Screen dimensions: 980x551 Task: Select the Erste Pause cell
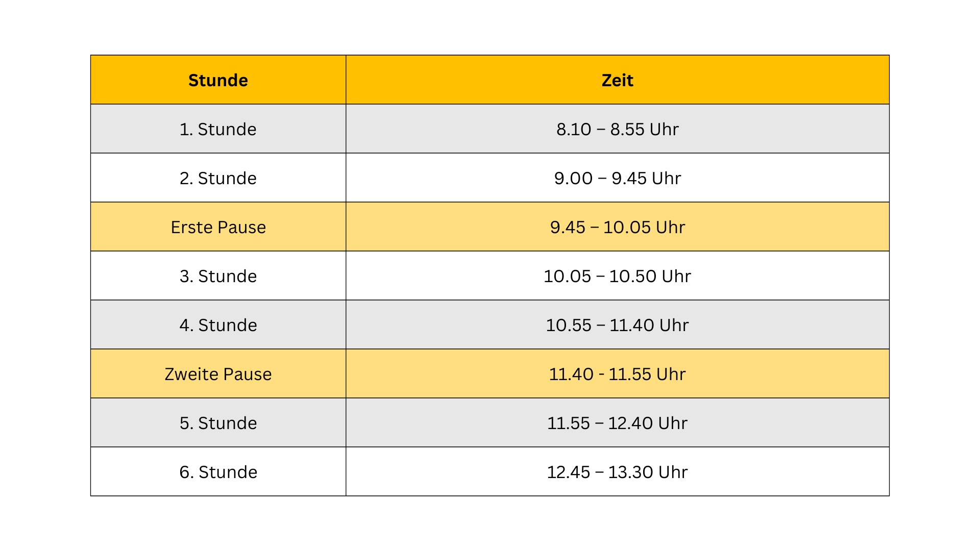click(218, 227)
